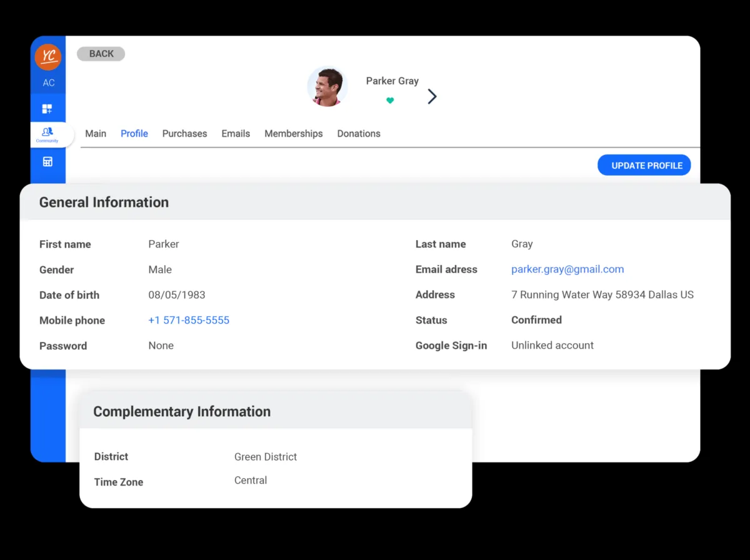Click the first name value Parker

[x=164, y=244]
